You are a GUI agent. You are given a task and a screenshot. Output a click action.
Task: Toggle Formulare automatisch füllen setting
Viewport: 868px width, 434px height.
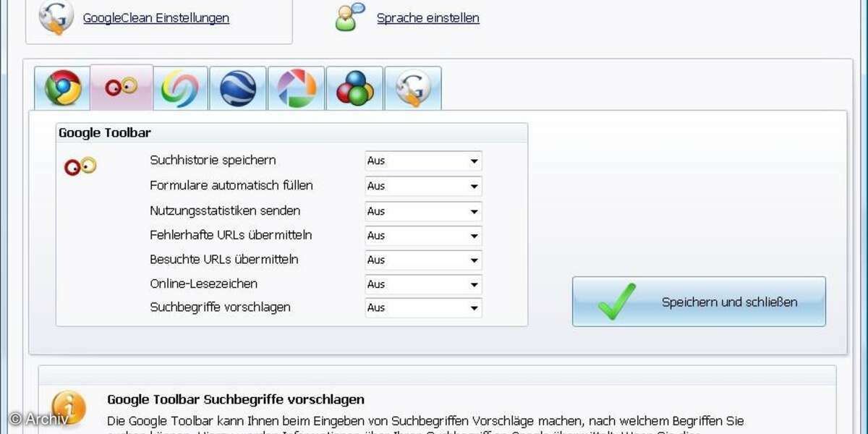[x=423, y=186]
